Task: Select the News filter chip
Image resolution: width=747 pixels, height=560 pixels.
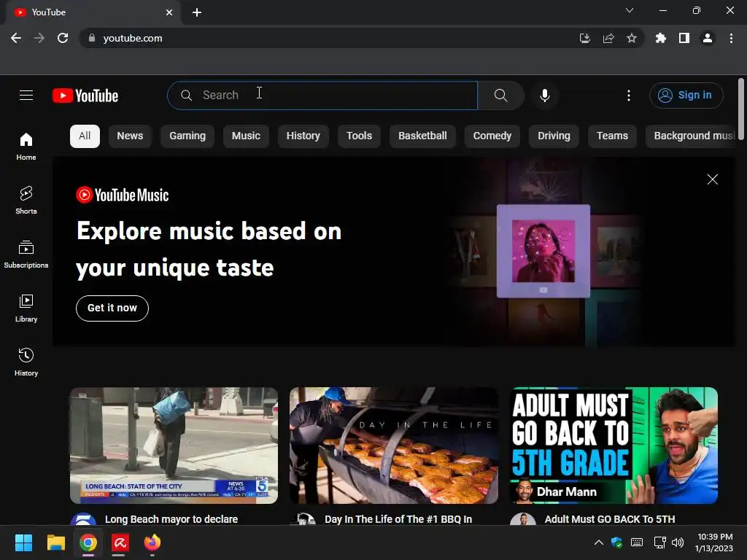Action: click(130, 136)
